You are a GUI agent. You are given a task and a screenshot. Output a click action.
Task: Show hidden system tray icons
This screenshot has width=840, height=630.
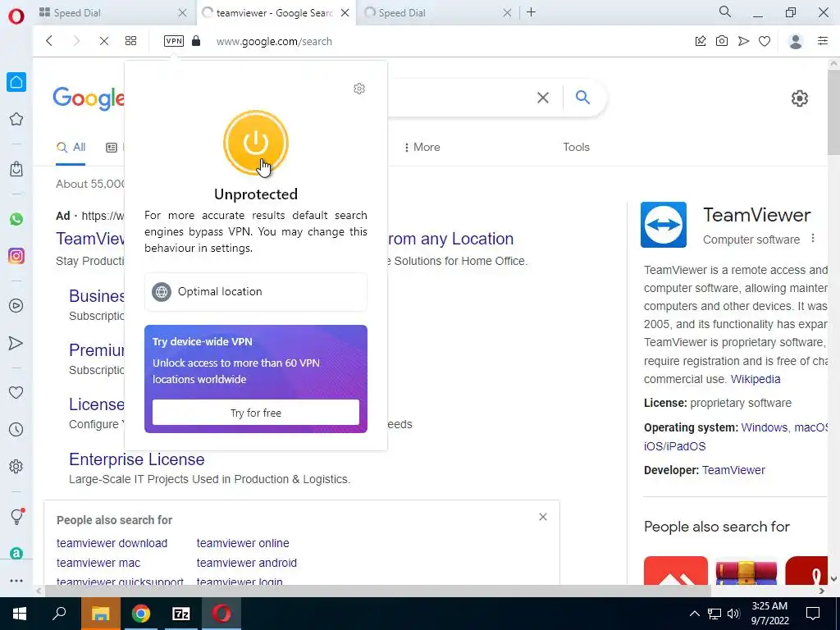click(x=694, y=614)
